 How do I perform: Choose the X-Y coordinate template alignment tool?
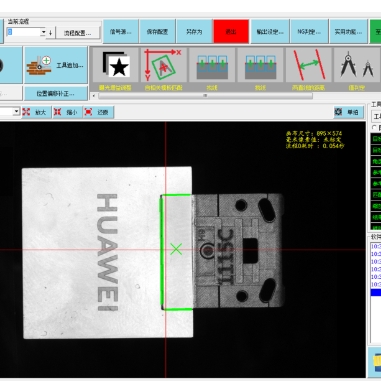tap(164, 69)
